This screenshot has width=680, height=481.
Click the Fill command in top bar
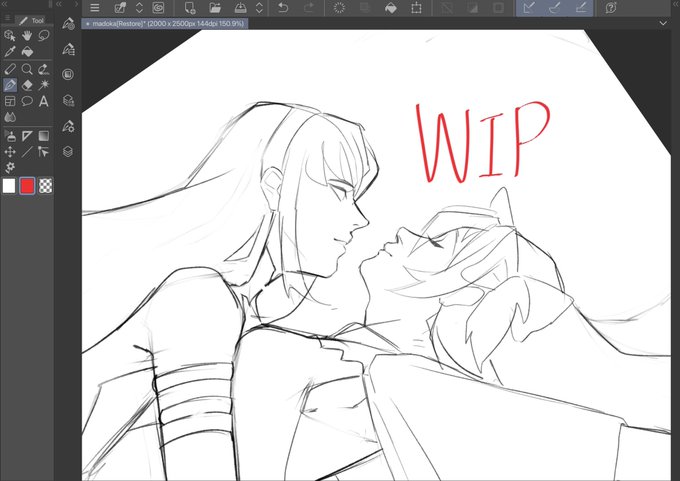click(391, 8)
